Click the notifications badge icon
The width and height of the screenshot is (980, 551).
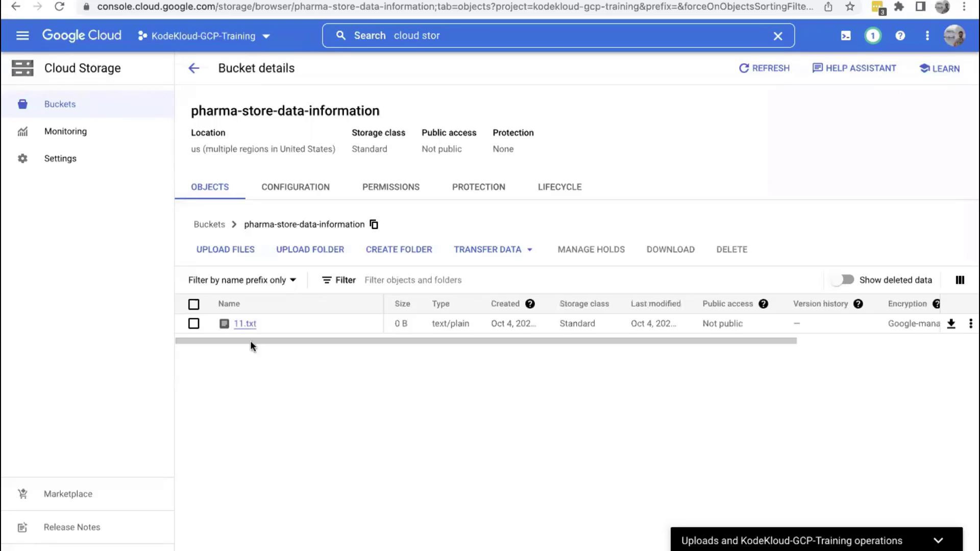click(x=873, y=36)
